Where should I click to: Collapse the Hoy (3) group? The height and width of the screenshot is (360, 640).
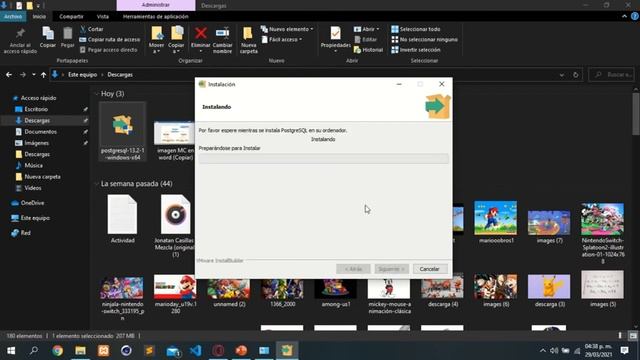(x=97, y=94)
